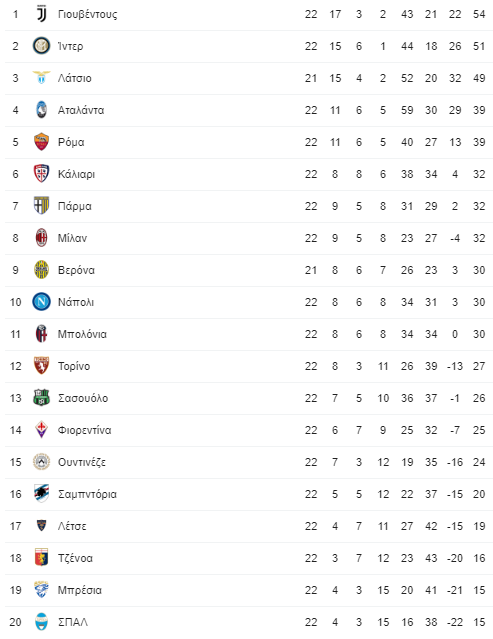The image size is (493, 639).
Task: Click the Sassuolo green crest
Action: (x=41, y=398)
